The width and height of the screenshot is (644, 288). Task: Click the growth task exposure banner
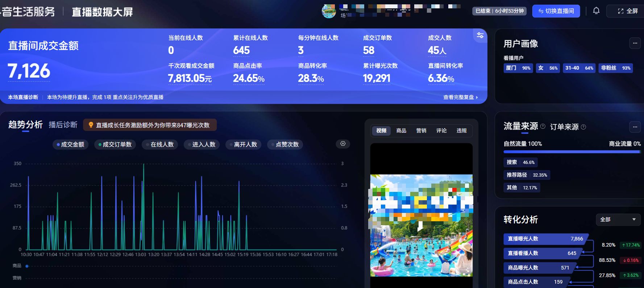point(150,125)
